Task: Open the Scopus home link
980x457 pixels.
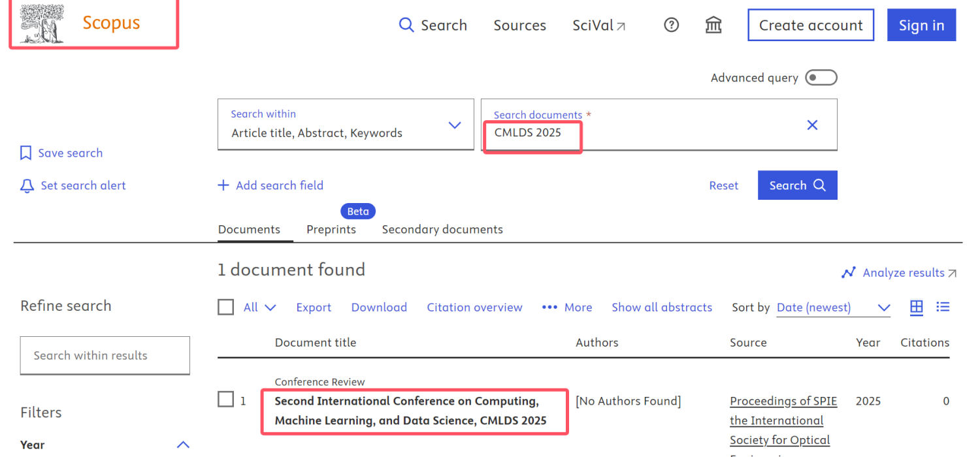Action: [x=111, y=23]
